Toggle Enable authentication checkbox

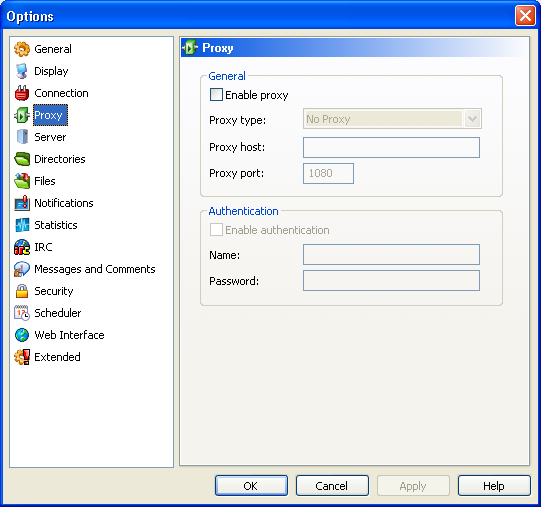pyautogui.click(x=216, y=230)
